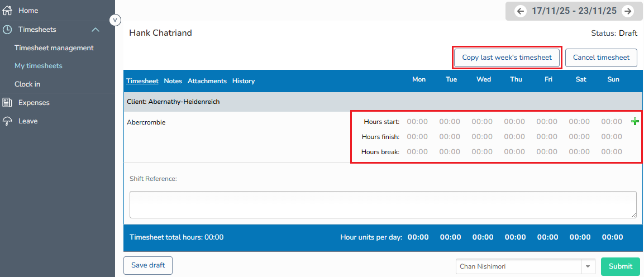Viewport: 644px width, 277px height.
Task: Set Wednesday Hours break field
Action: pyautogui.click(x=482, y=152)
